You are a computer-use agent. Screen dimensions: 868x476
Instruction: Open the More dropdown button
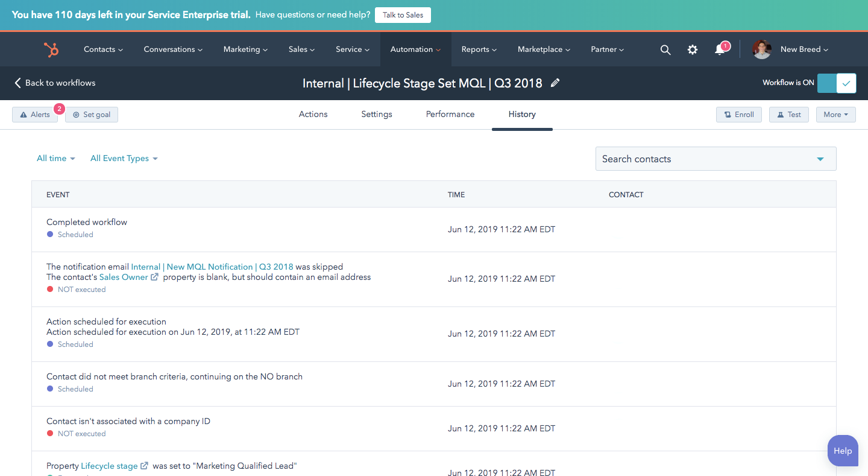coord(835,115)
